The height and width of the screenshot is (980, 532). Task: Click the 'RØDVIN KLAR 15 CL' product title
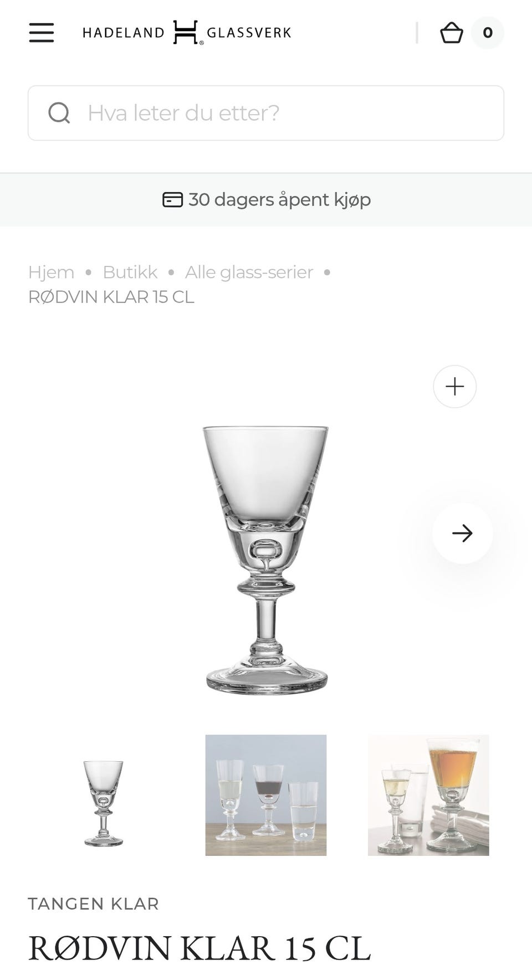pyautogui.click(x=199, y=948)
